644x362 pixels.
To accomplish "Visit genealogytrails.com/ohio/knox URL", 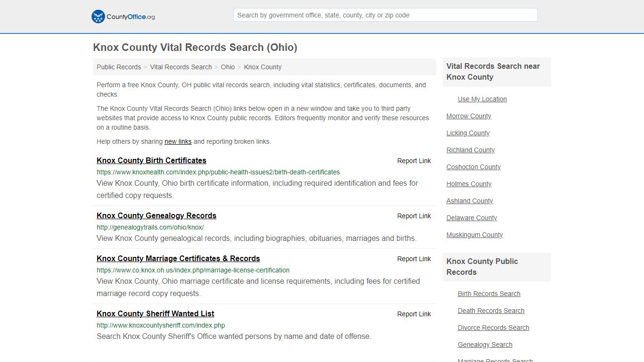I will pos(150,227).
